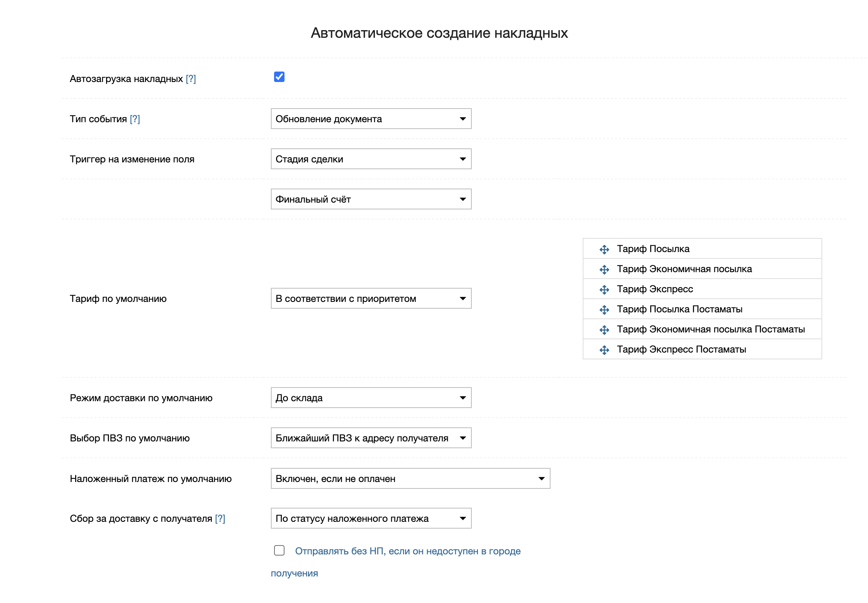This screenshot has width=868, height=603.
Task: Open the Финальный счёт stage dropdown
Action: coord(371,199)
